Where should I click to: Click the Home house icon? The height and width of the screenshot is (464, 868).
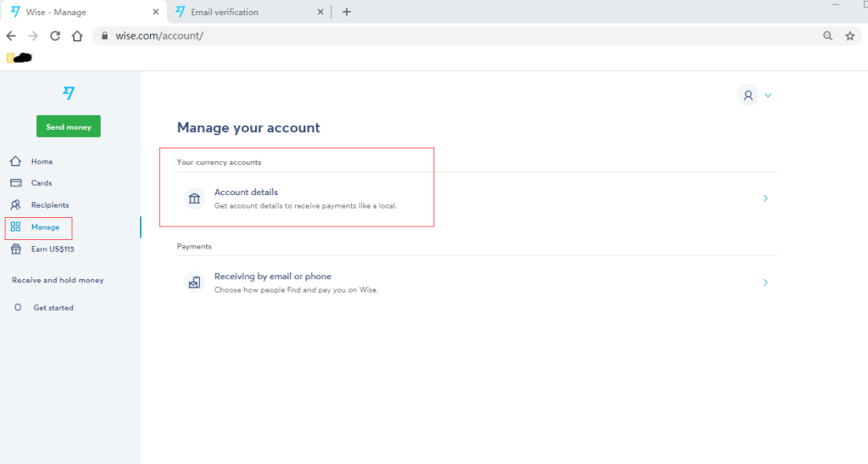(x=15, y=161)
